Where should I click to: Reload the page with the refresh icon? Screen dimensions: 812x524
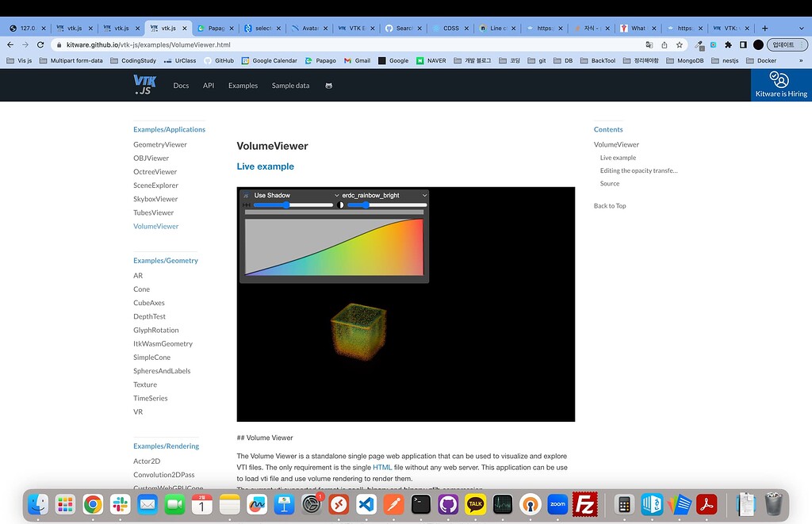click(x=40, y=45)
